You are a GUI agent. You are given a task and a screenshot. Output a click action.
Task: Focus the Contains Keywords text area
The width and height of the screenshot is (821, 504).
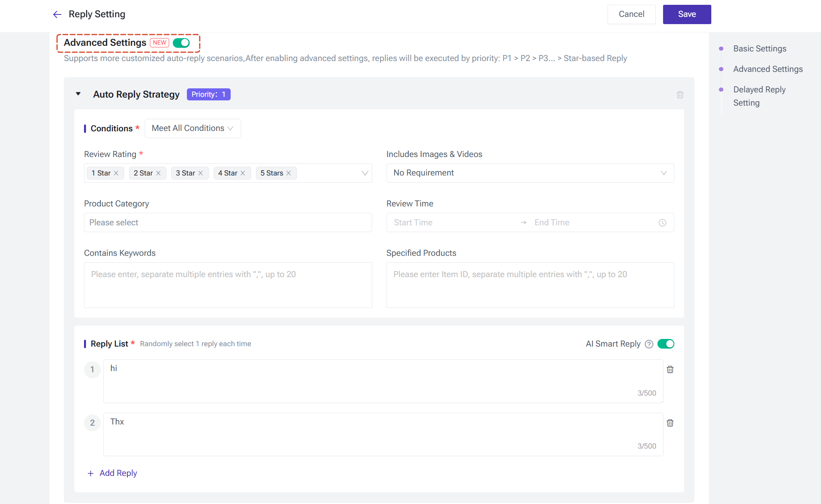(228, 285)
